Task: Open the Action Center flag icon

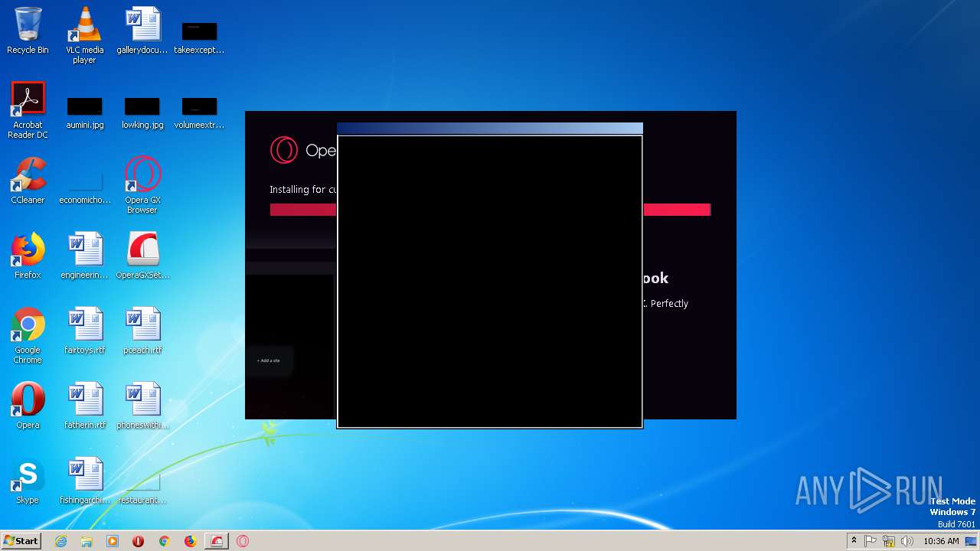Action: click(871, 541)
